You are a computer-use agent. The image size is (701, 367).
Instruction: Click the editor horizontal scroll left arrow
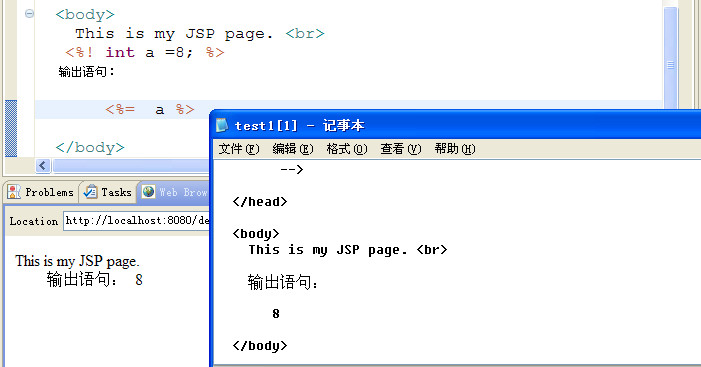coord(42,166)
